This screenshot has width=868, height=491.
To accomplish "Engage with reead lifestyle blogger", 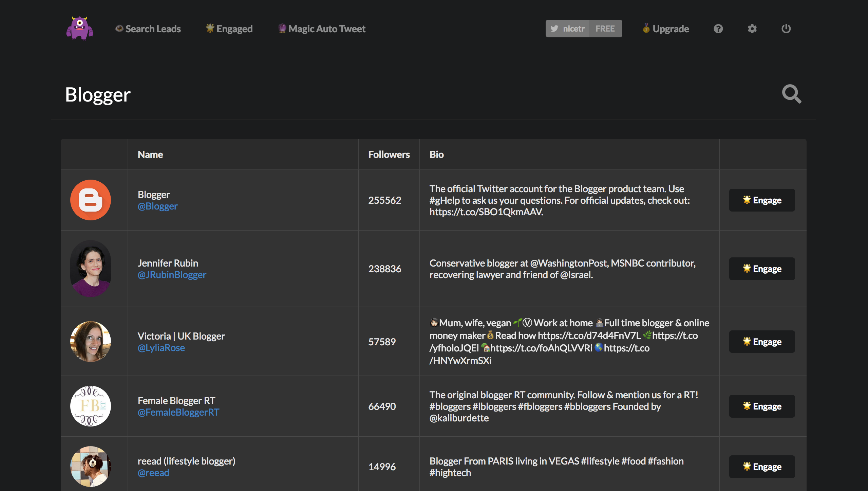I will (762, 467).
